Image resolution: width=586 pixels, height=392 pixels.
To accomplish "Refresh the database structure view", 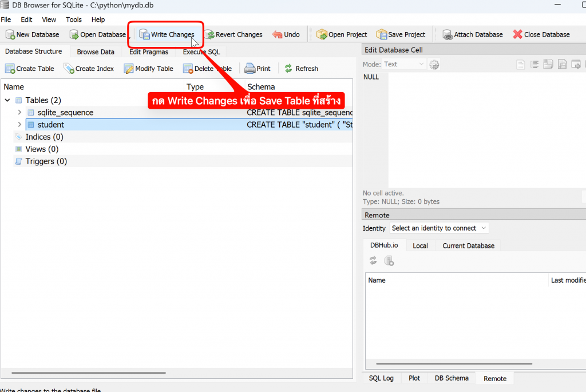I will click(301, 69).
